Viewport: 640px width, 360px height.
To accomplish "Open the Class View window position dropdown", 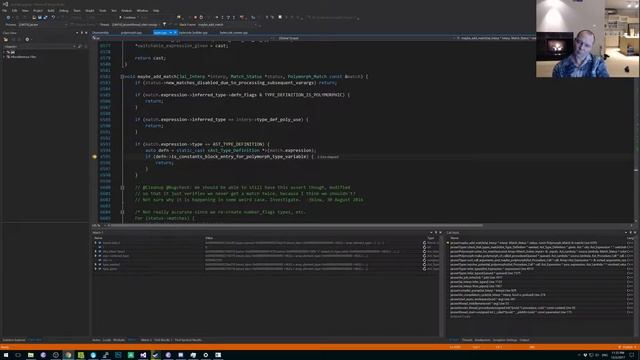I will [x=77, y=33].
